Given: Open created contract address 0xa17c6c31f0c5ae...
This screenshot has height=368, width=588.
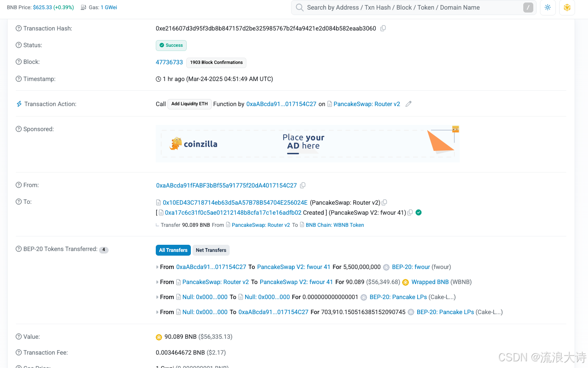Looking at the screenshot, I should point(233,213).
